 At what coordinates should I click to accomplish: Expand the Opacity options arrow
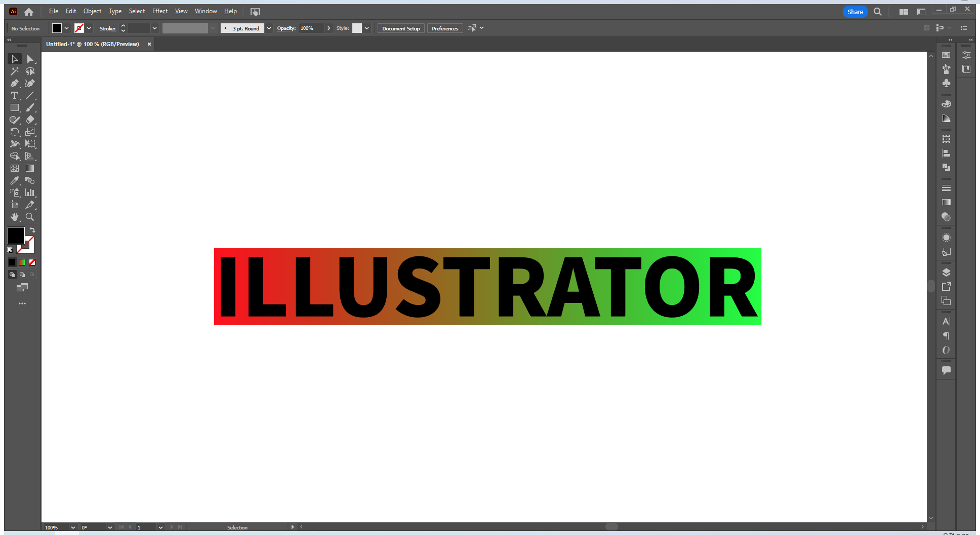[x=329, y=28]
